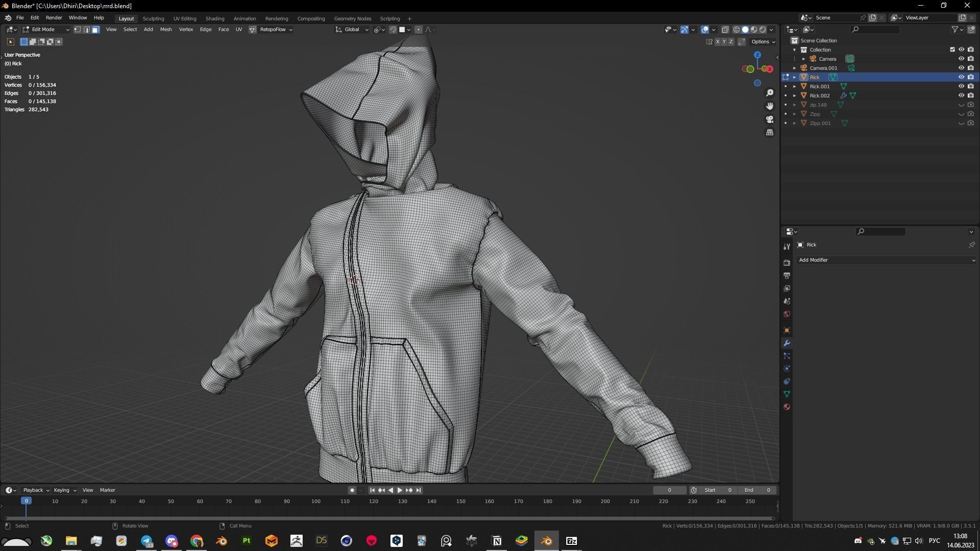Open the File menu
This screenshot has width=980, height=551.
[20, 17]
